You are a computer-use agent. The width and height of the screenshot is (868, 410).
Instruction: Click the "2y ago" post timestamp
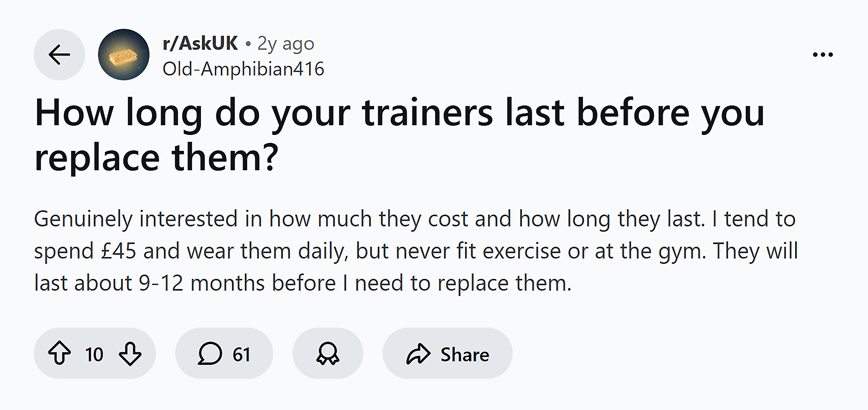285,44
